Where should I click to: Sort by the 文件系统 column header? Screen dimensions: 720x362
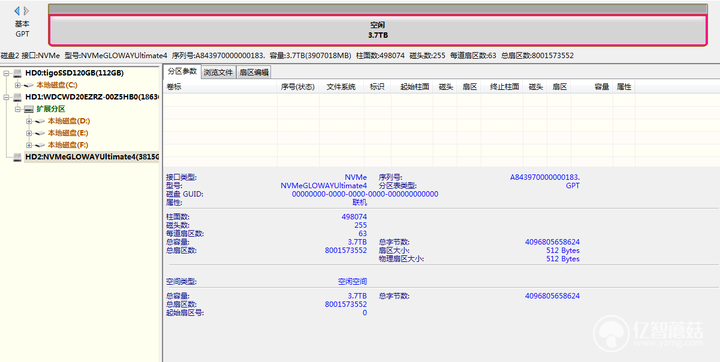coord(341,87)
